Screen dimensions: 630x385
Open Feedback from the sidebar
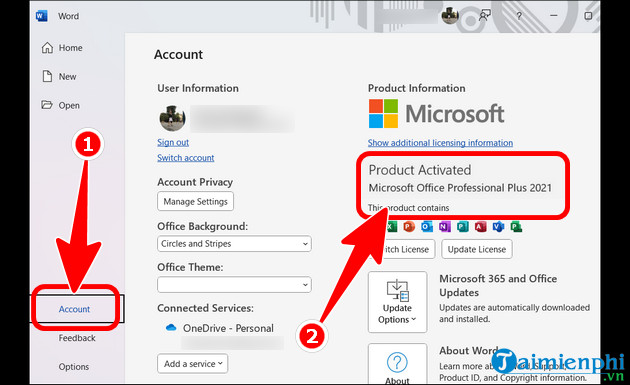tap(77, 338)
